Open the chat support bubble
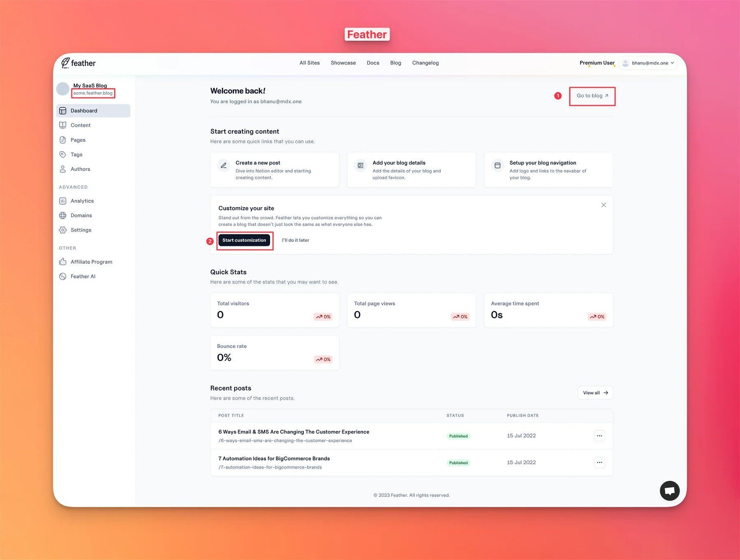The width and height of the screenshot is (740, 560). click(669, 491)
